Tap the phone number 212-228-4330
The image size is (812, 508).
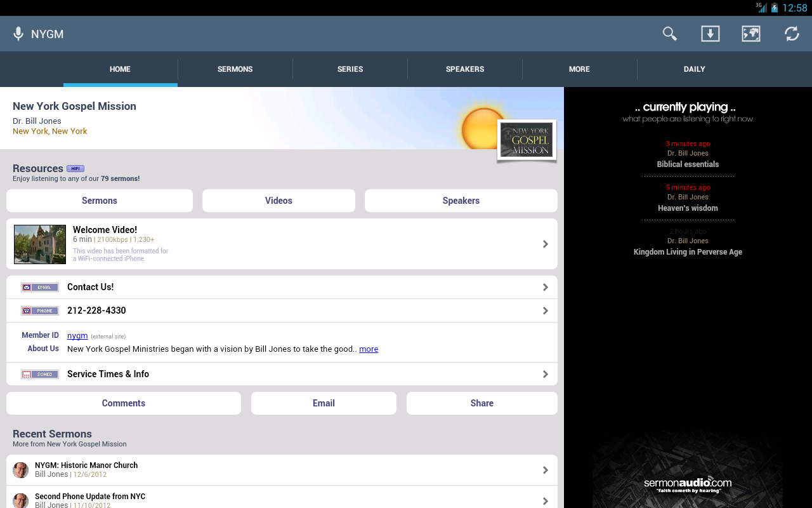(96, 311)
